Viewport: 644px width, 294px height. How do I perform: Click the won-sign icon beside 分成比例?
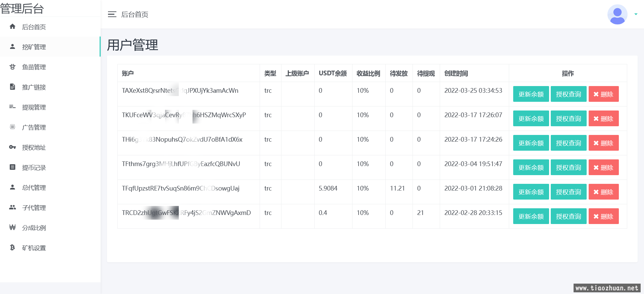coord(12,227)
